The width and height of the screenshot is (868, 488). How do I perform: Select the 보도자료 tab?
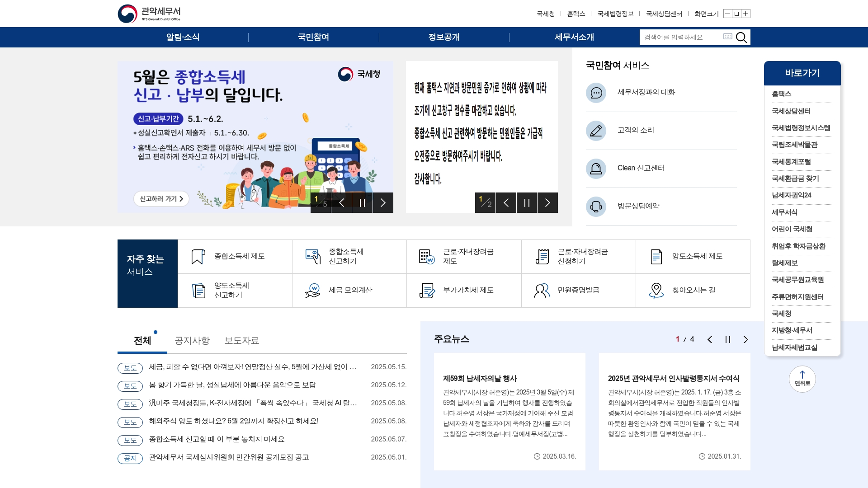[242, 341]
